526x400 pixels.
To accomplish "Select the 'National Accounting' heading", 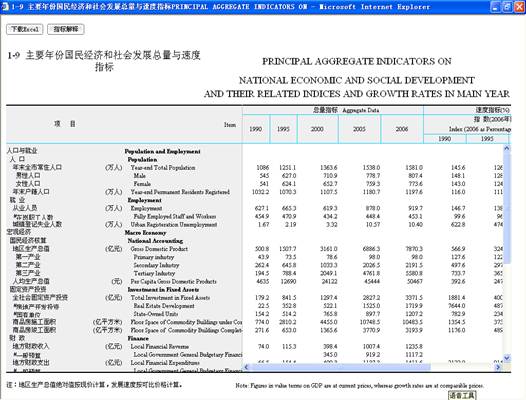I will point(155,241).
